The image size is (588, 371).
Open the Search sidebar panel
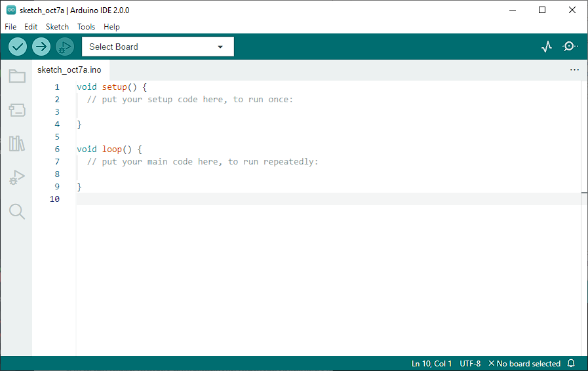pos(17,211)
